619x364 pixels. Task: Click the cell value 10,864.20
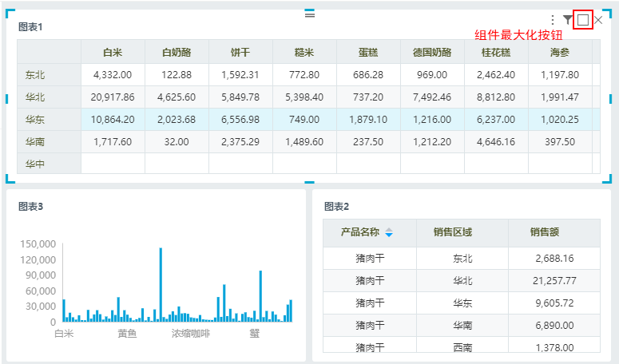[113, 120]
